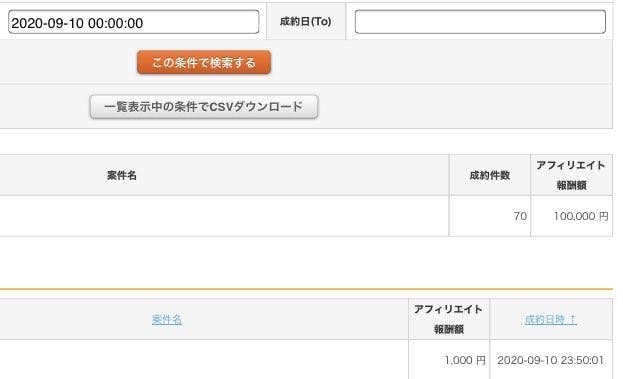Click the blank 案件名 cell in detail row
This screenshot has height=379, width=623.
point(204,360)
